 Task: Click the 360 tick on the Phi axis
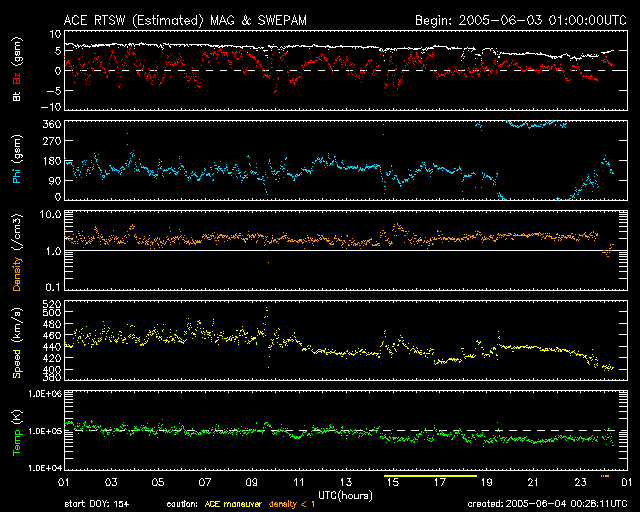[x=42, y=124]
